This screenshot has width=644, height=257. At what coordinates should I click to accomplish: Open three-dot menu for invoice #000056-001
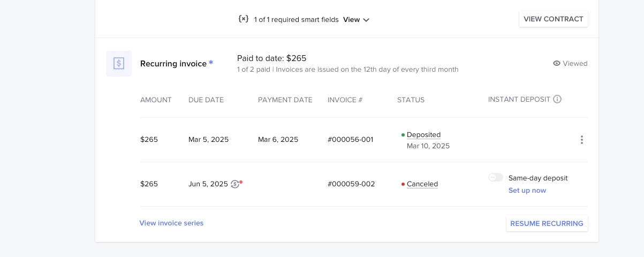581,140
